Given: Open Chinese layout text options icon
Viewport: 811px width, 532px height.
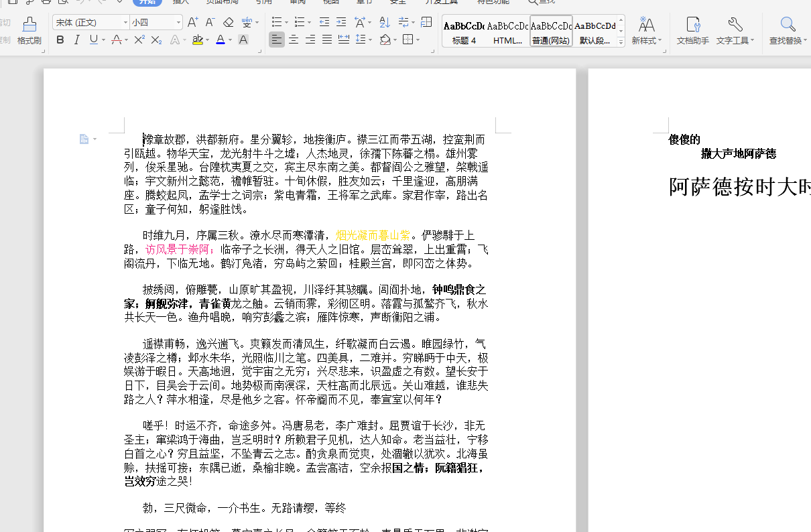Looking at the screenshot, I should (360, 23).
